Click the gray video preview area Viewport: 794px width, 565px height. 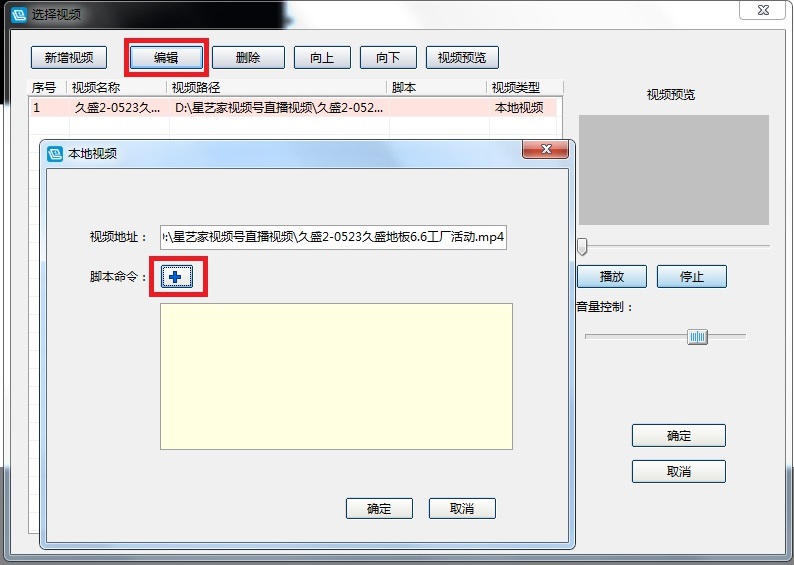pos(673,169)
